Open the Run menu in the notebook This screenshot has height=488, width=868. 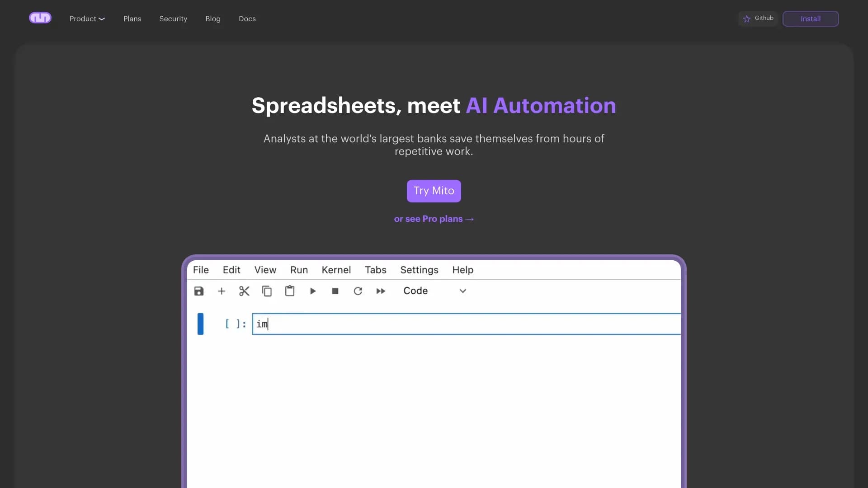pos(299,270)
